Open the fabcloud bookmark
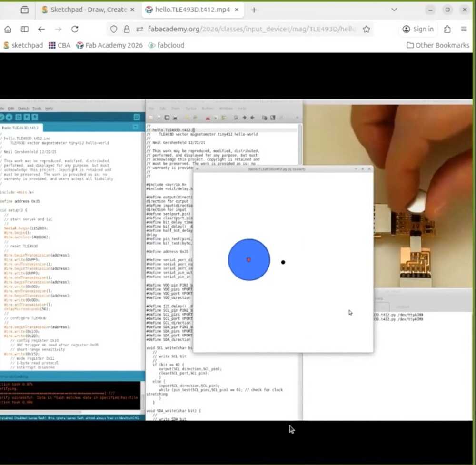 [x=166, y=45]
